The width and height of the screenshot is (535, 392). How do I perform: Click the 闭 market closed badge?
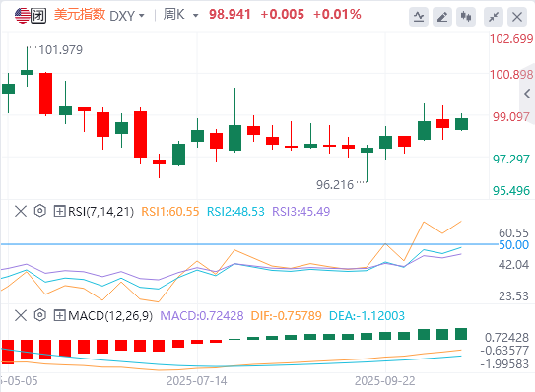38,16
